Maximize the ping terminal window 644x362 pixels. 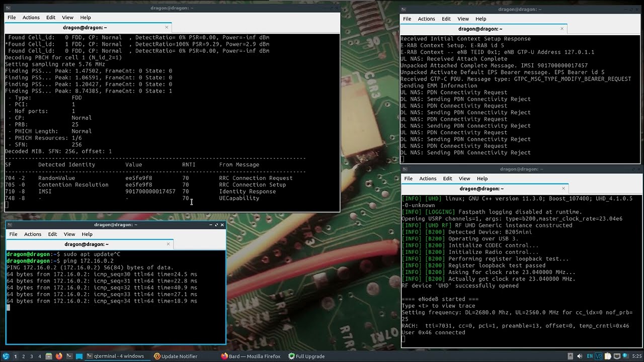click(216, 225)
